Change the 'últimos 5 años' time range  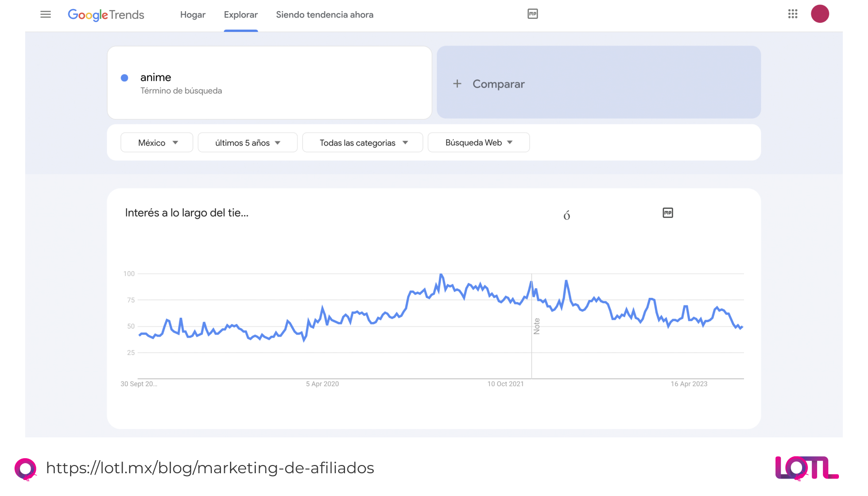247,142
